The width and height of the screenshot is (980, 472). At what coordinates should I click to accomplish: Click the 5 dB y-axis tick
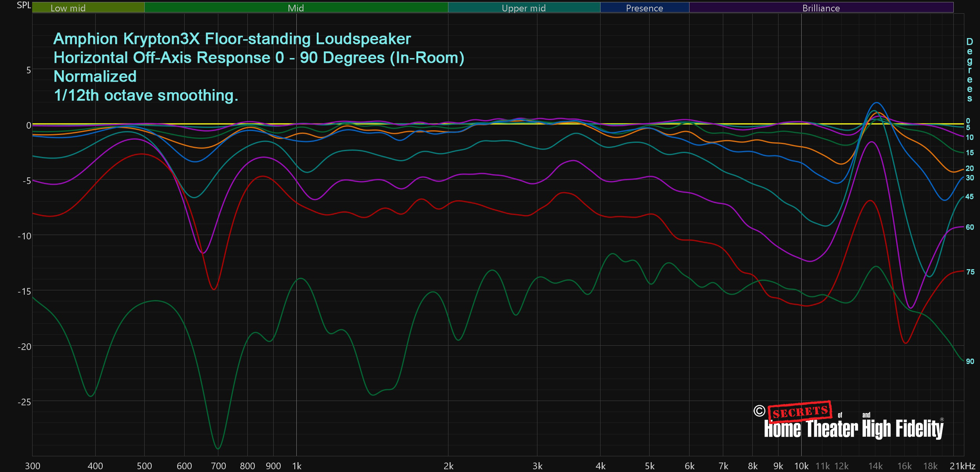click(29, 70)
